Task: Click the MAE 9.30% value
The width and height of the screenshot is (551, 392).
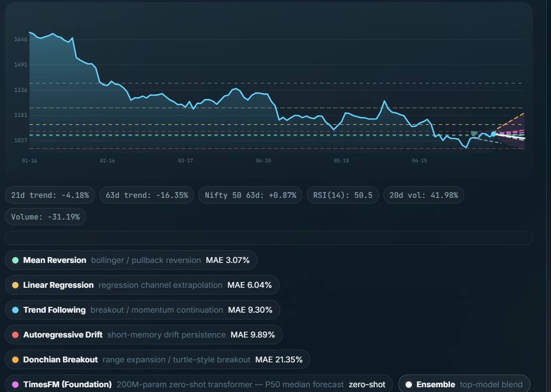Action: [250, 310]
